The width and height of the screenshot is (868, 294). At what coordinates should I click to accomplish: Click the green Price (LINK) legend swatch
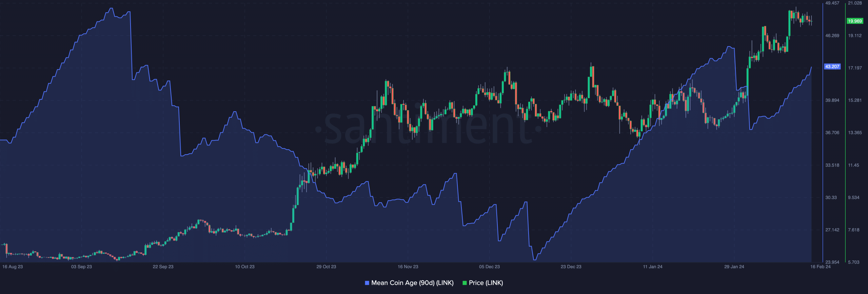click(x=465, y=283)
